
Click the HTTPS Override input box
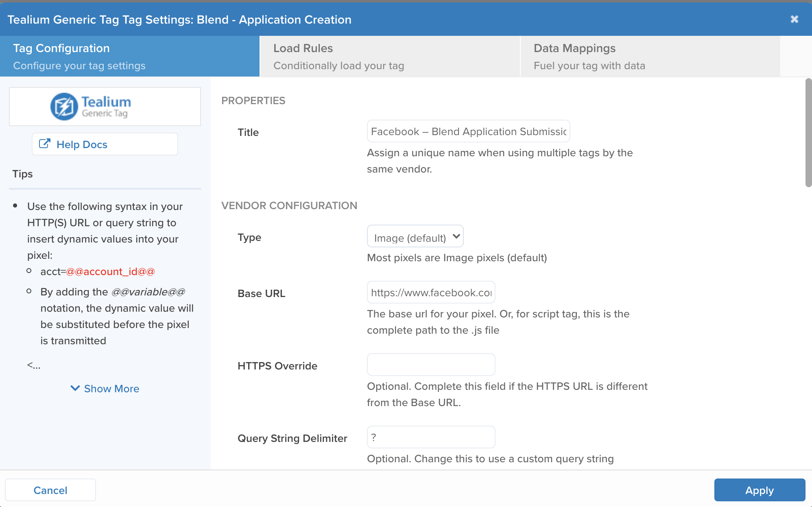tap(431, 365)
